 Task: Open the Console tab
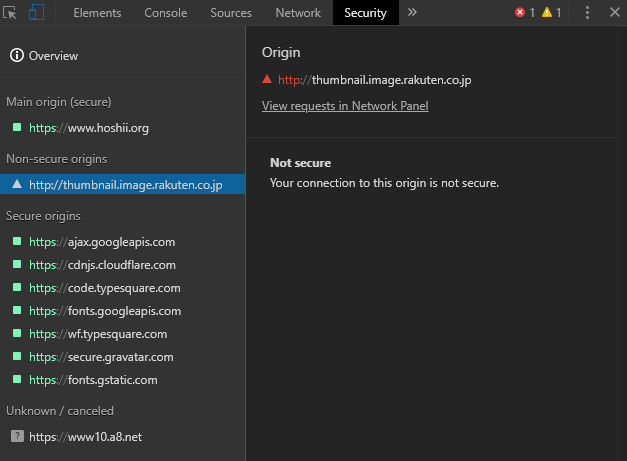[165, 13]
